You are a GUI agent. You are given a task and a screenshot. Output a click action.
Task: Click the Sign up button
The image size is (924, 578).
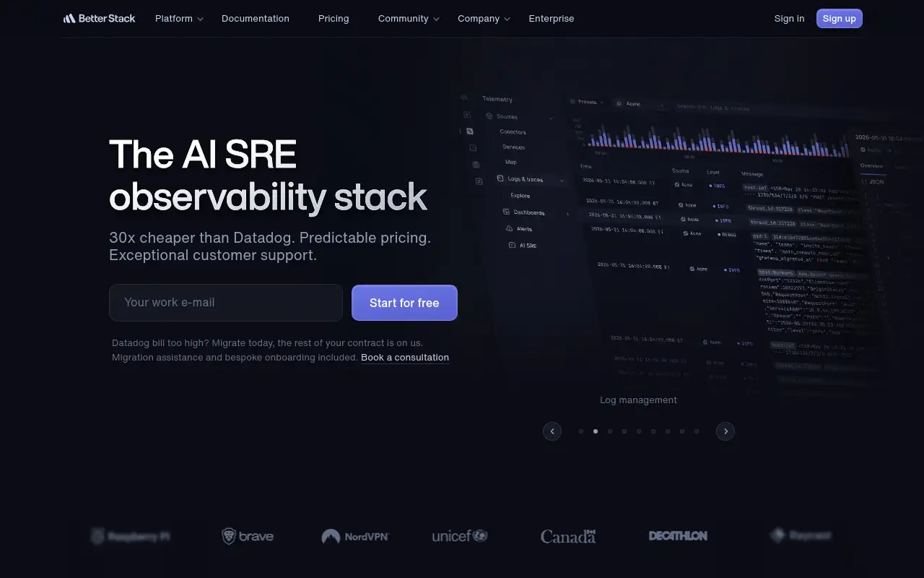tap(840, 19)
